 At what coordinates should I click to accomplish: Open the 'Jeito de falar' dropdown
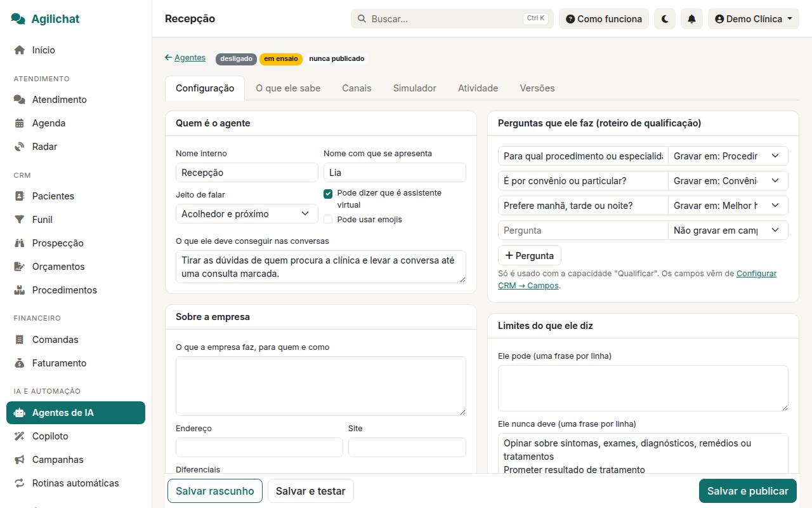click(247, 214)
